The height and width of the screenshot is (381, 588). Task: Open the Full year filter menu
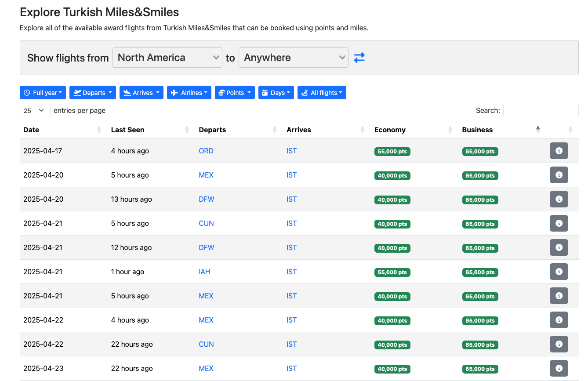43,93
